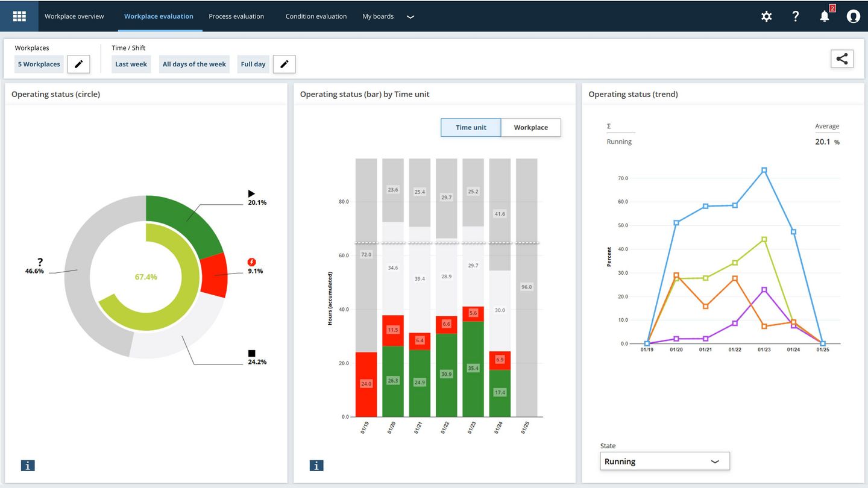868x488 pixels.
Task: Expand the State dropdown showing Running
Action: coord(665,461)
